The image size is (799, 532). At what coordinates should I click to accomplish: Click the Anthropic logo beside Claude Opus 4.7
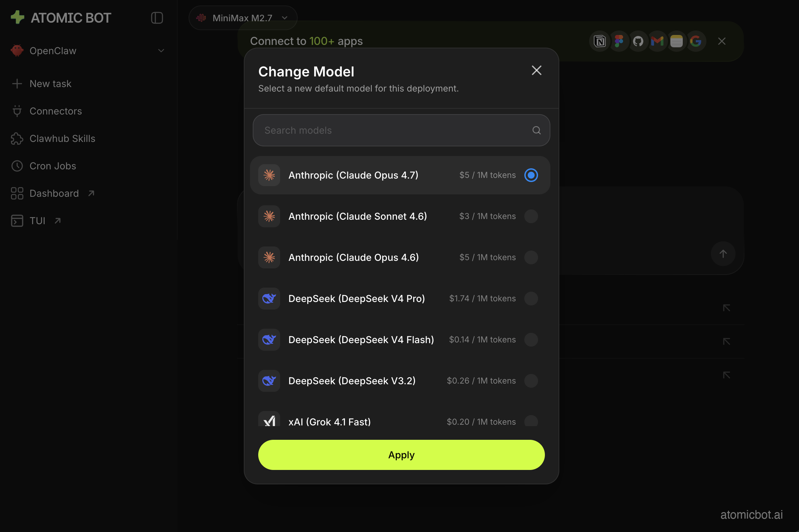coord(269,175)
